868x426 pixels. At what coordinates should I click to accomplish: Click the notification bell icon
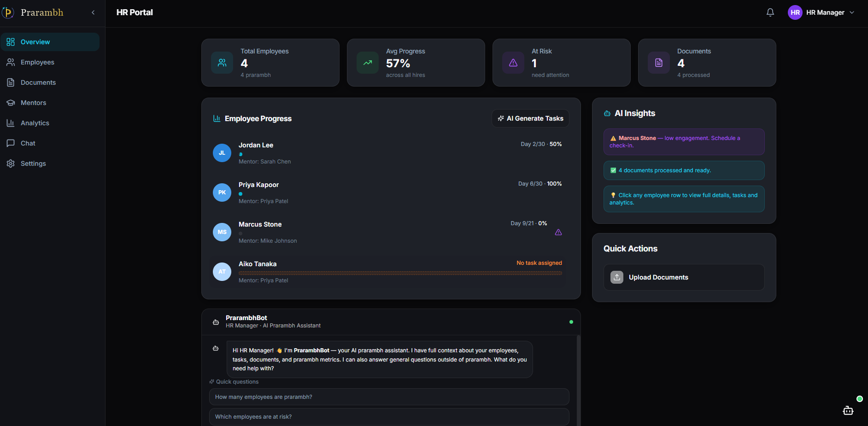point(770,12)
